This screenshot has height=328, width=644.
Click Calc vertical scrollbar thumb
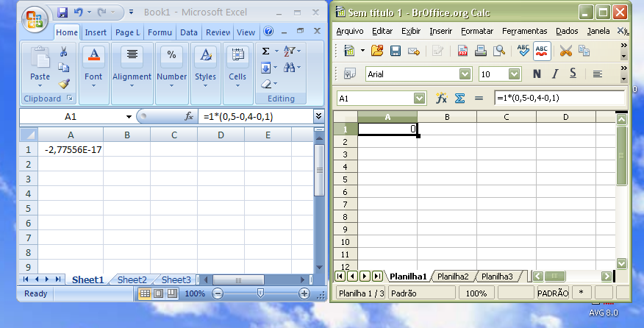621,155
